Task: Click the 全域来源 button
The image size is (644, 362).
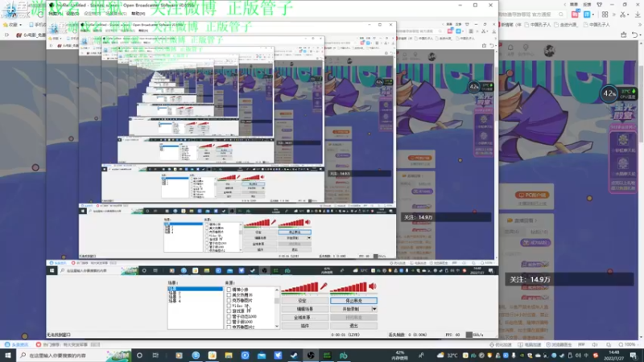Action: (304, 317)
